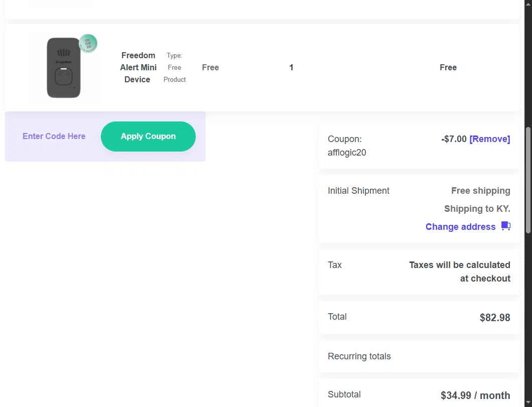Remove the afflogic20 coupon
This screenshot has height=407, width=532.
tap(489, 139)
